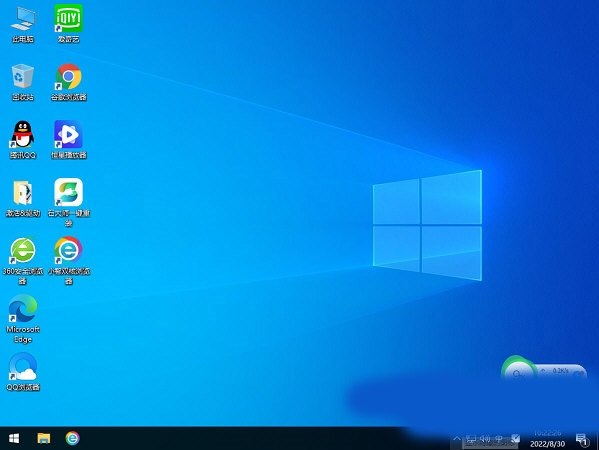The width and height of the screenshot is (599, 450).
Task: Launch the iQIYI (爱奇艺) shortcut
Action: click(x=68, y=24)
